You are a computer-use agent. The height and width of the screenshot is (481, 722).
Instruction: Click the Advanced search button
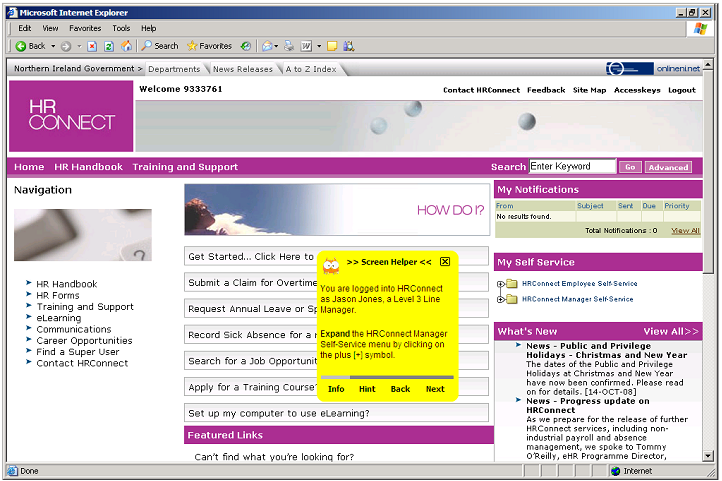coord(667,167)
